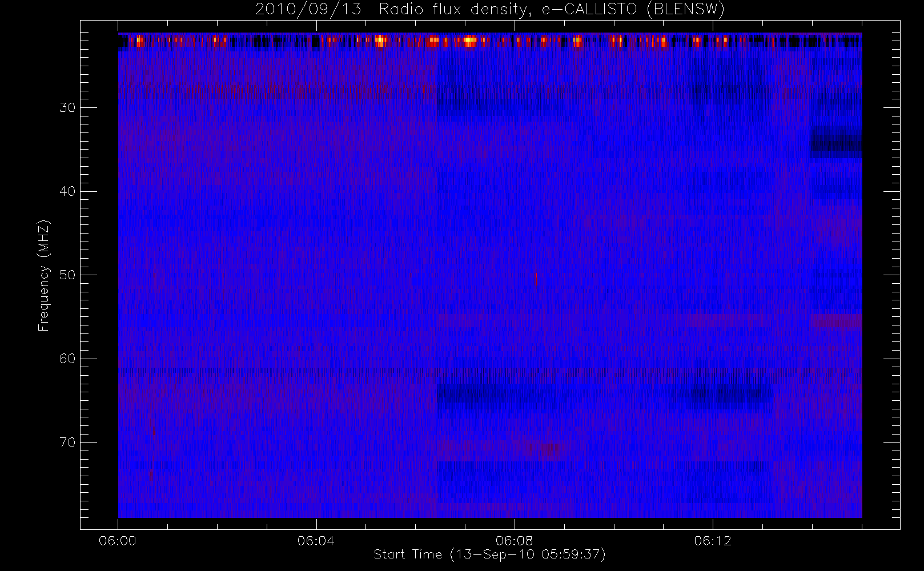924x571 pixels.
Task: Select the 'Frequency (MHZ)' y-axis label
Action: [x=44, y=276]
